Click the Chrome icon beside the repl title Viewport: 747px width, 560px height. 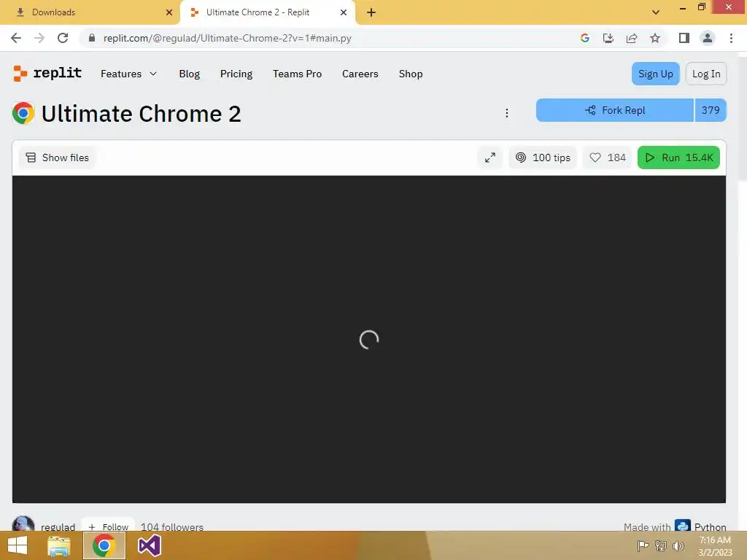[x=23, y=113]
